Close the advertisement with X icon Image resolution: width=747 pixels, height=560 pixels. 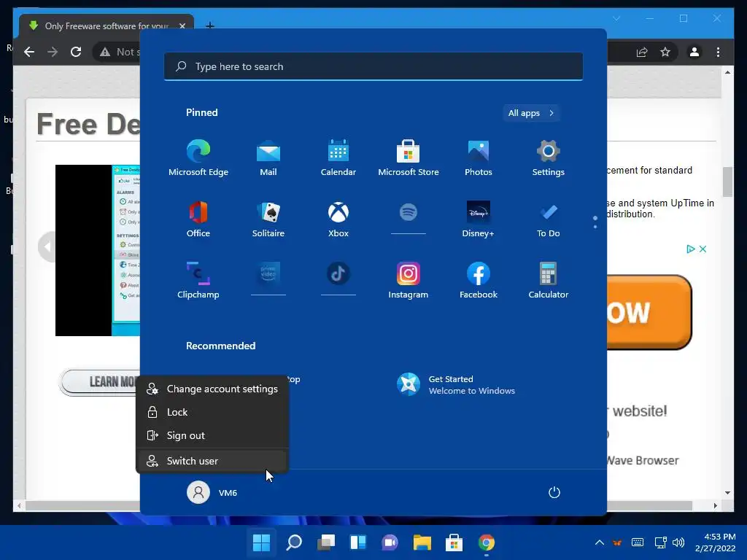click(703, 249)
